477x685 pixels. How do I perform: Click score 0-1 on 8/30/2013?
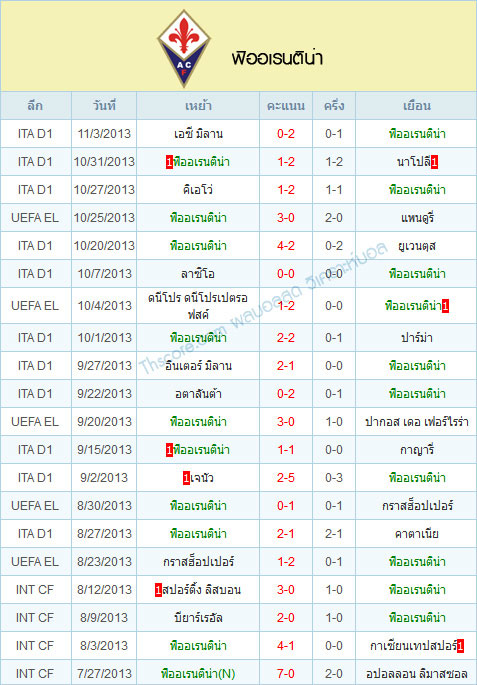point(286,505)
